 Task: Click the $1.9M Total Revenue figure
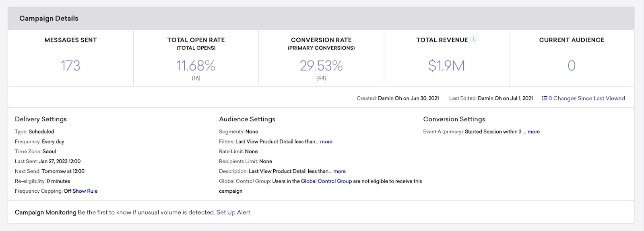(446, 66)
